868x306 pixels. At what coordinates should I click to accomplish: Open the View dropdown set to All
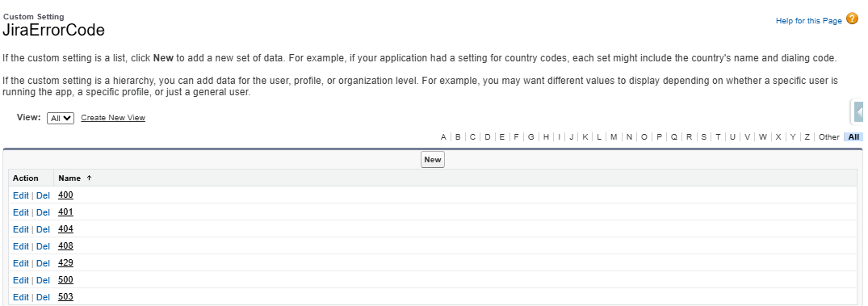click(61, 118)
